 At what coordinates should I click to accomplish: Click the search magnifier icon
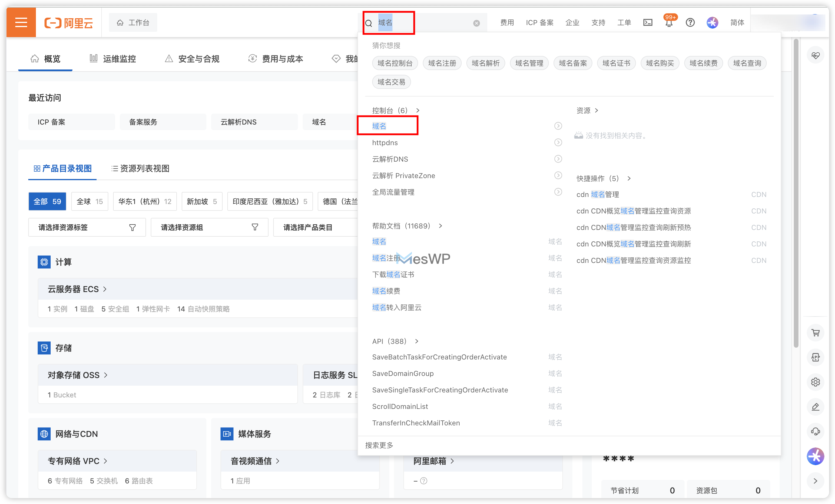point(369,23)
